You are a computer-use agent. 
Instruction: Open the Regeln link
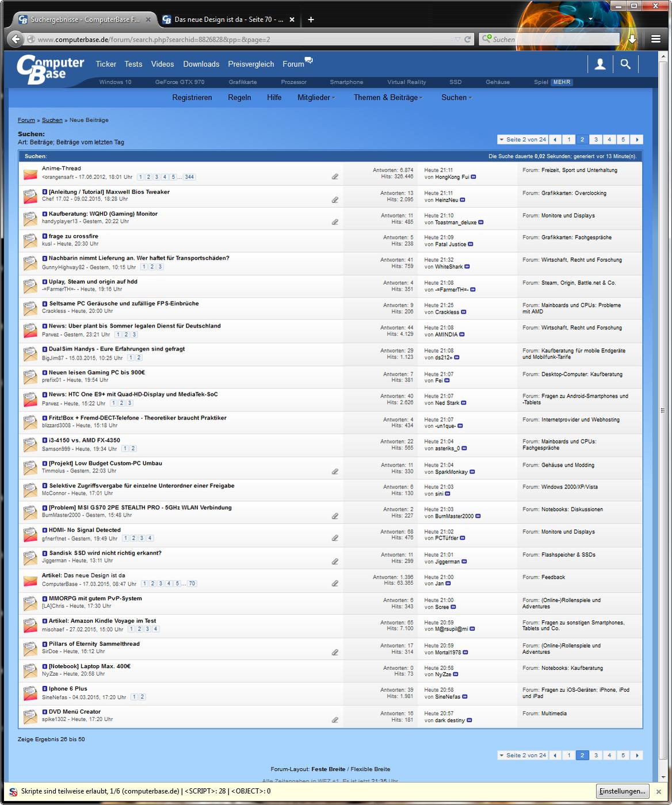tap(239, 98)
